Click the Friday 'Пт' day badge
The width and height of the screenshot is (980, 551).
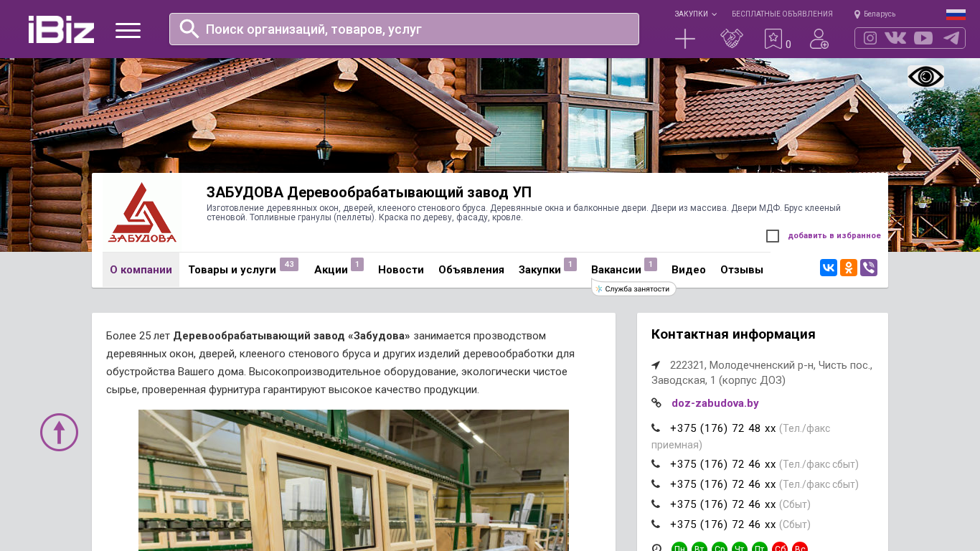760,548
